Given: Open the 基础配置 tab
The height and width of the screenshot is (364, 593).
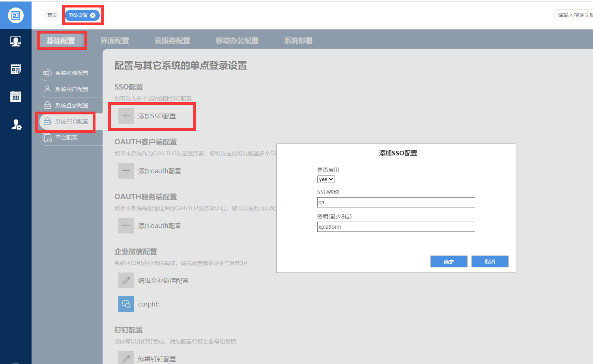Looking at the screenshot, I should [x=61, y=41].
